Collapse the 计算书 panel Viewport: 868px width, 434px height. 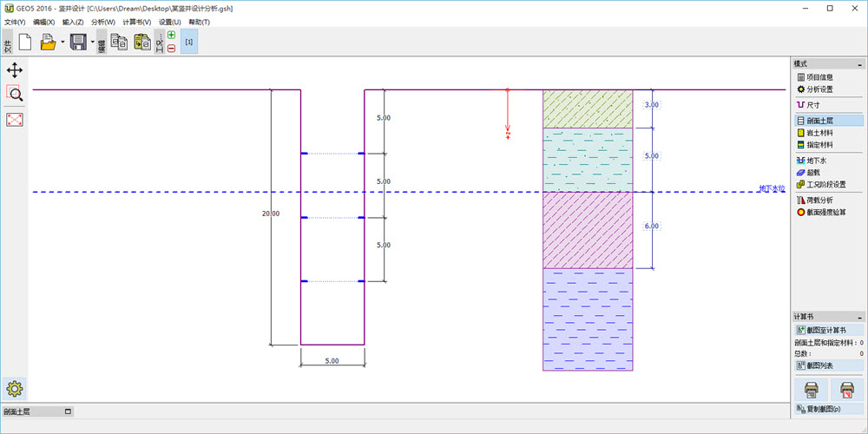[x=859, y=317]
